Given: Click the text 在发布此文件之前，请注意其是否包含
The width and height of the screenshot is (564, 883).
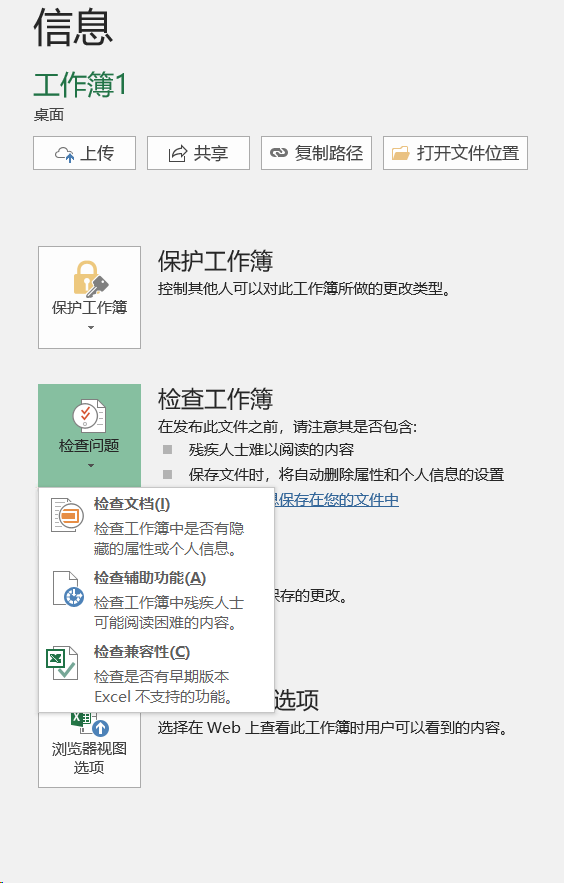Looking at the screenshot, I should [287, 426].
